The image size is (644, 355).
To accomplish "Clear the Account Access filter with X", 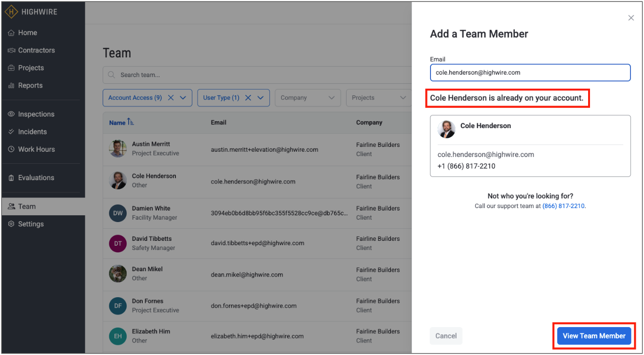I will pos(171,98).
